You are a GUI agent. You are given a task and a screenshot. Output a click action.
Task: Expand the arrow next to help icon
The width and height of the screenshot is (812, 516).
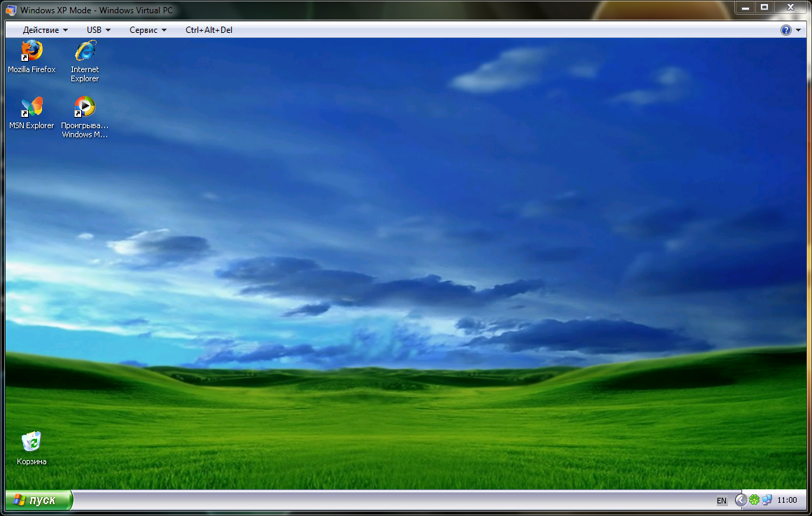pos(798,30)
